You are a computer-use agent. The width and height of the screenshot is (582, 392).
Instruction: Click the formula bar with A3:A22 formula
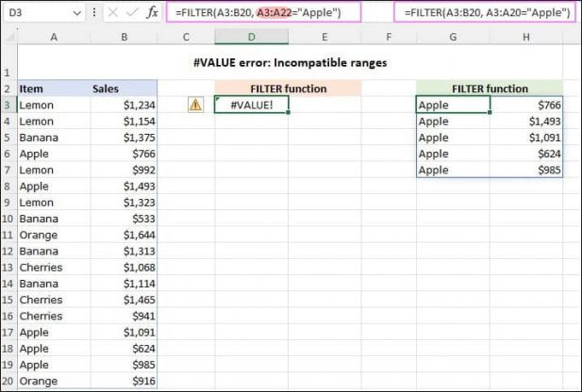pos(263,12)
